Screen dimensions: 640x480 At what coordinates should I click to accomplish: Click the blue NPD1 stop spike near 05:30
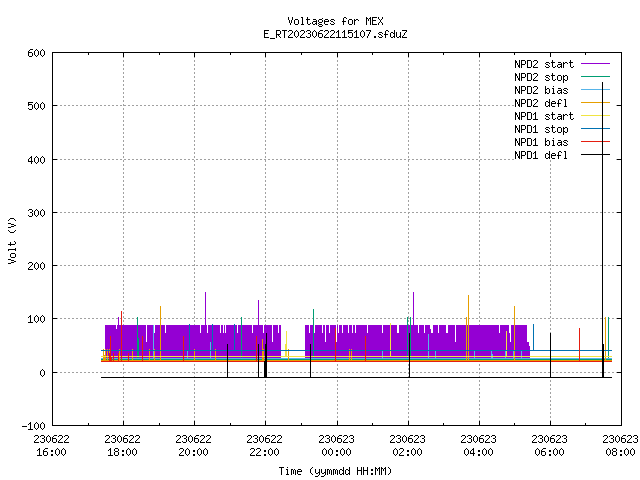pos(533,337)
